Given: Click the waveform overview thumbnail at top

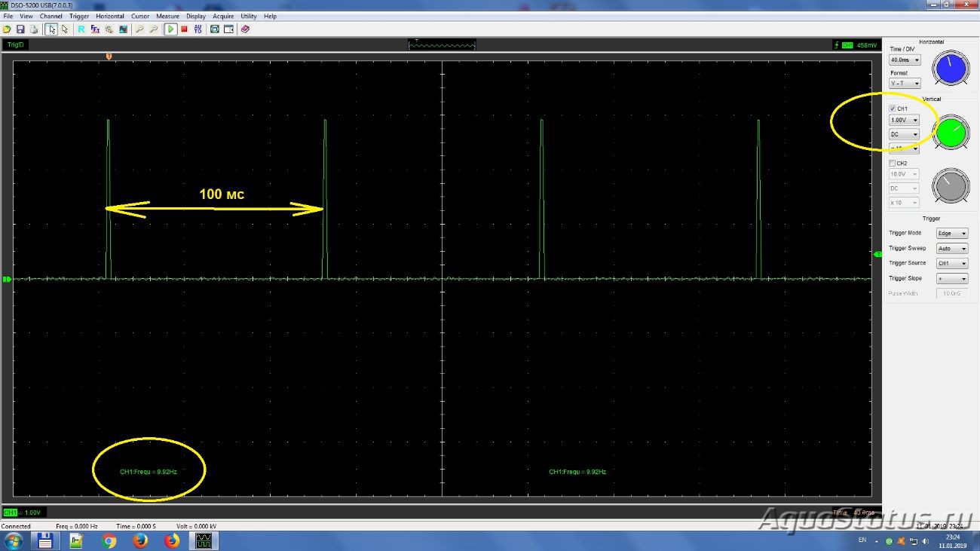Looking at the screenshot, I should pyautogui.click(x=443, y=45).
